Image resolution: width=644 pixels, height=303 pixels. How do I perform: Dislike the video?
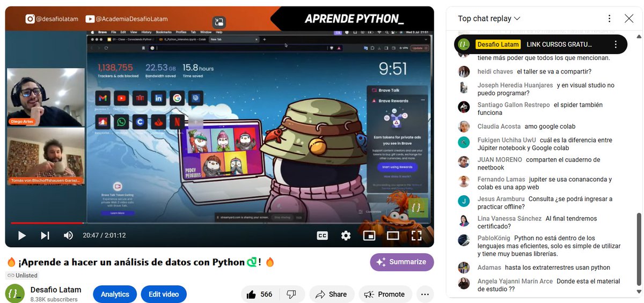(x=291, y=294)
